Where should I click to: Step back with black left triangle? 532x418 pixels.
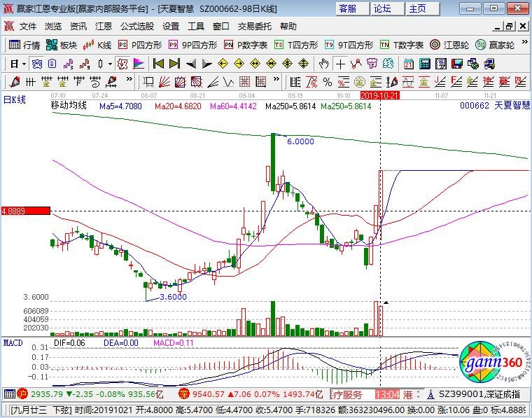coord(191,64)
